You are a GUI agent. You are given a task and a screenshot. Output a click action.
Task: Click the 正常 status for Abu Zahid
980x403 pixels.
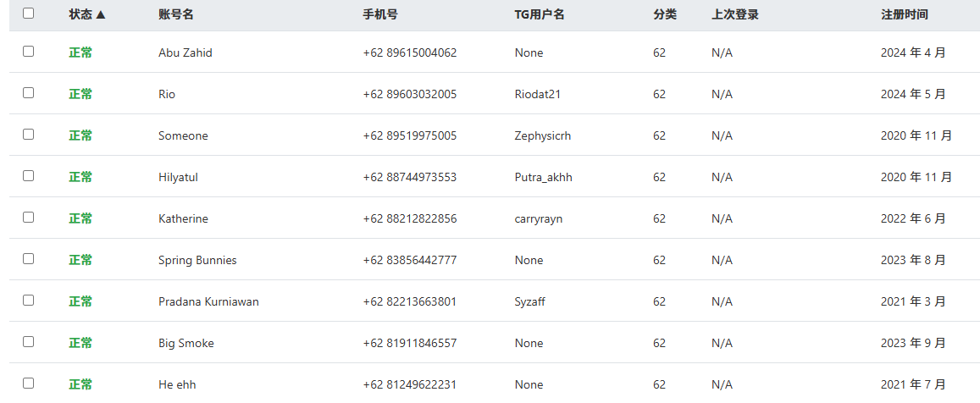click(x=80, y=52)
